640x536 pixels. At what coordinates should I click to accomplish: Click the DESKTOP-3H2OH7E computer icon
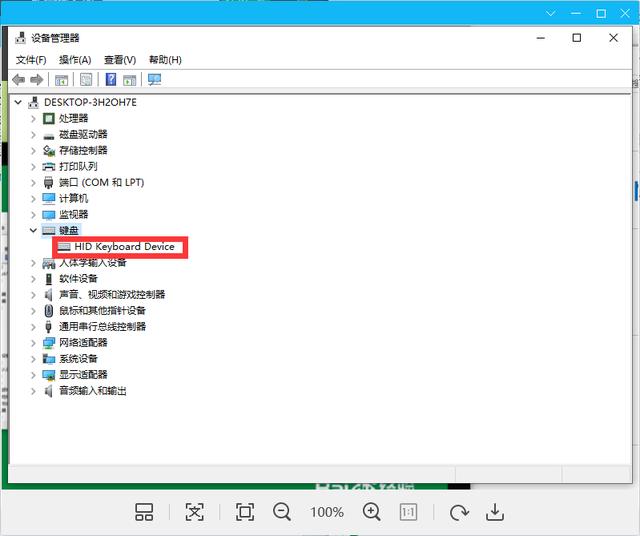coord(33,102)
